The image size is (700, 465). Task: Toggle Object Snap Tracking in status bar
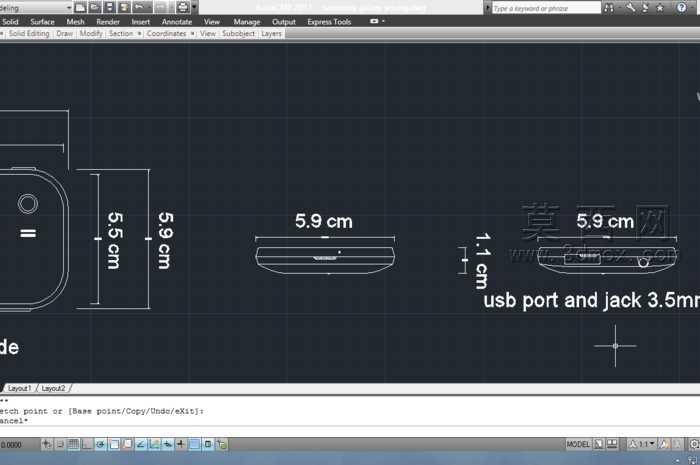pos(141,444)
